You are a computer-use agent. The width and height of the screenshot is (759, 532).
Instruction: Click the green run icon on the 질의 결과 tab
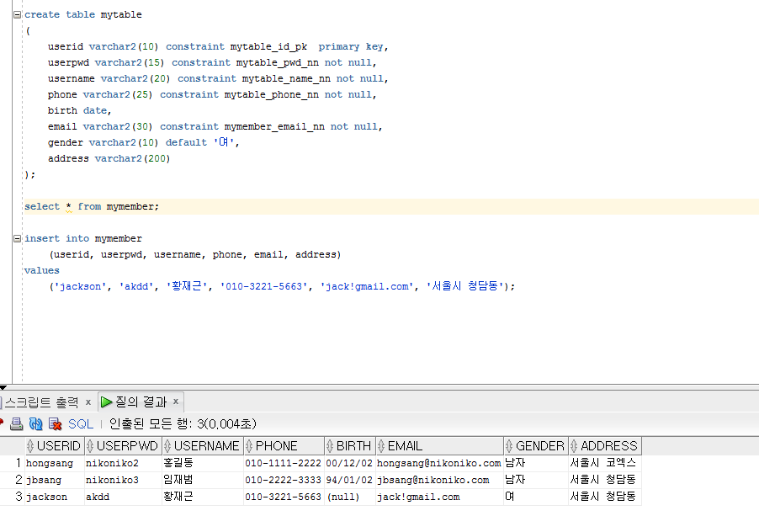(107, 402)
